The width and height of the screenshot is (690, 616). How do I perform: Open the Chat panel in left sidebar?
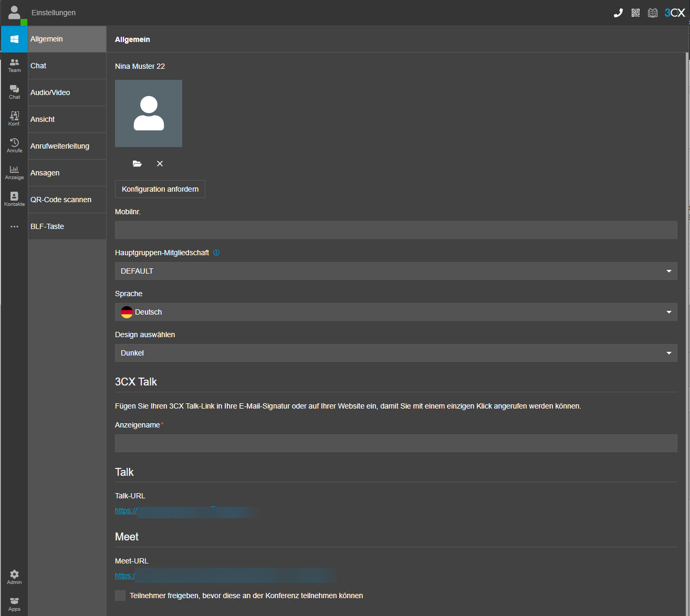click(x=14, y=92)
